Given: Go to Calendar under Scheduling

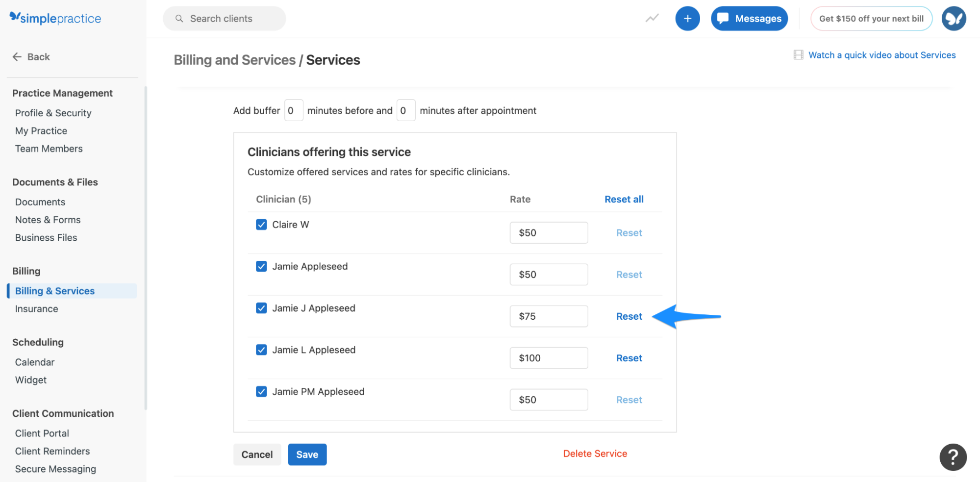Looking at the screenshot, I should 34,362.
